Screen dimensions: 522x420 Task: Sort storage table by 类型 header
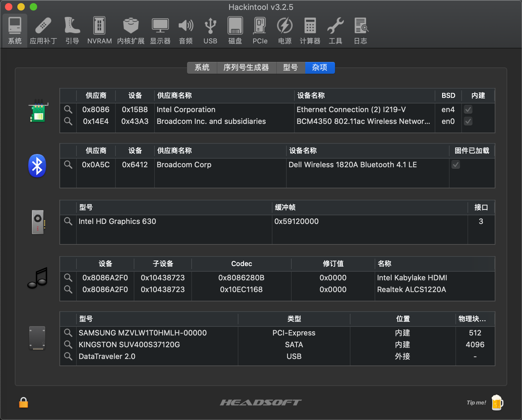294,319
